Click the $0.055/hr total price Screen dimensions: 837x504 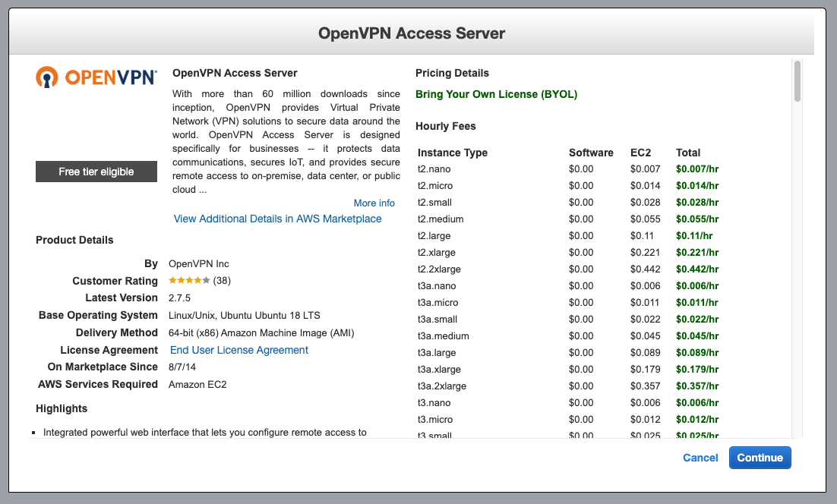tap(697, 219)
